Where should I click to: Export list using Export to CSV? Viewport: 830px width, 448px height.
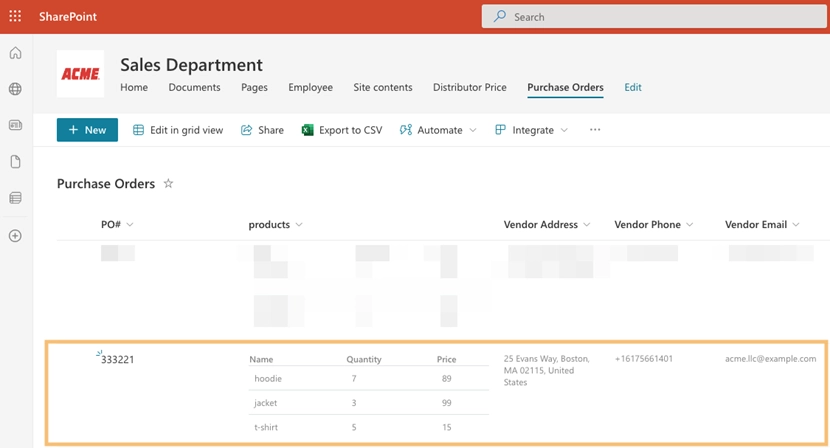(x=341, y=130)
